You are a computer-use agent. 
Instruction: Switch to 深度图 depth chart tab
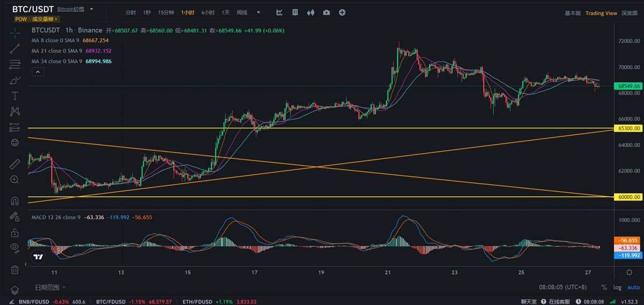tap(629, 13)
